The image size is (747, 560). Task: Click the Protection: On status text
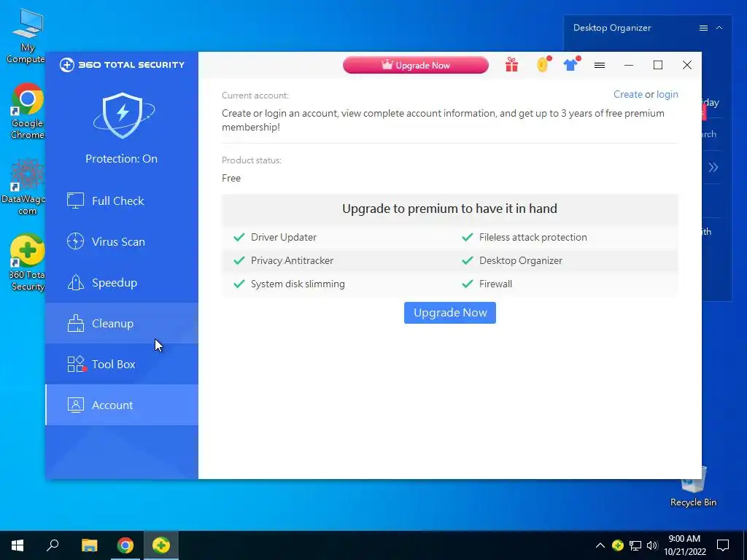[x=122, y=159]
